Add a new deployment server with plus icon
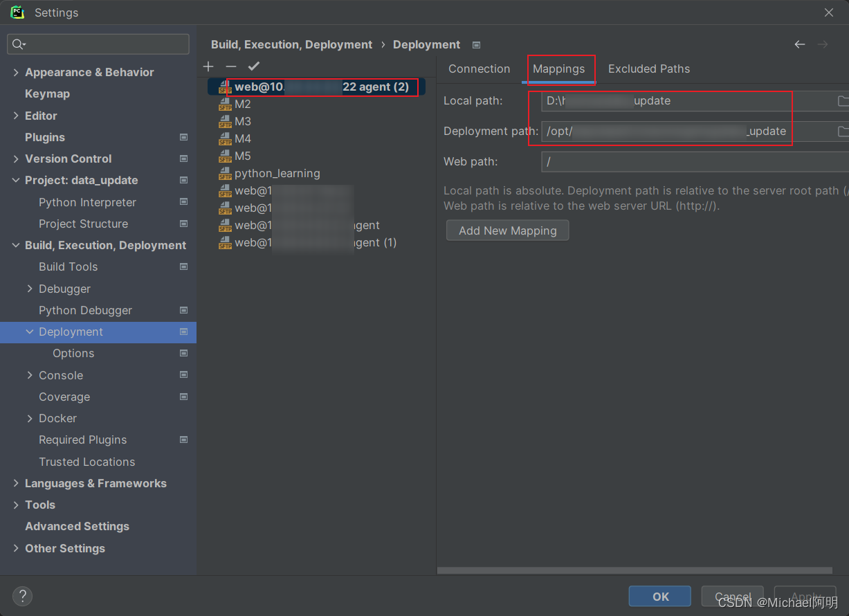This screenshot has width=849, height=616. (x=208, y=66)
